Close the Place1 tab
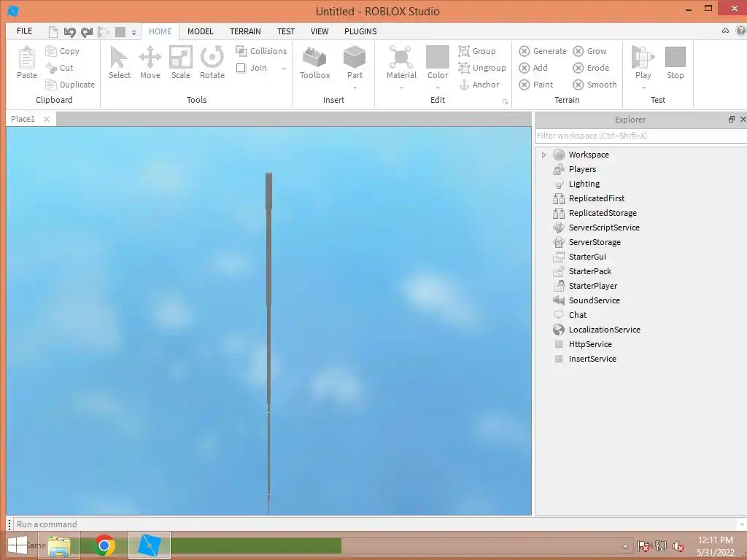Viewport: 747px width, 560px height. click(46, 119)
